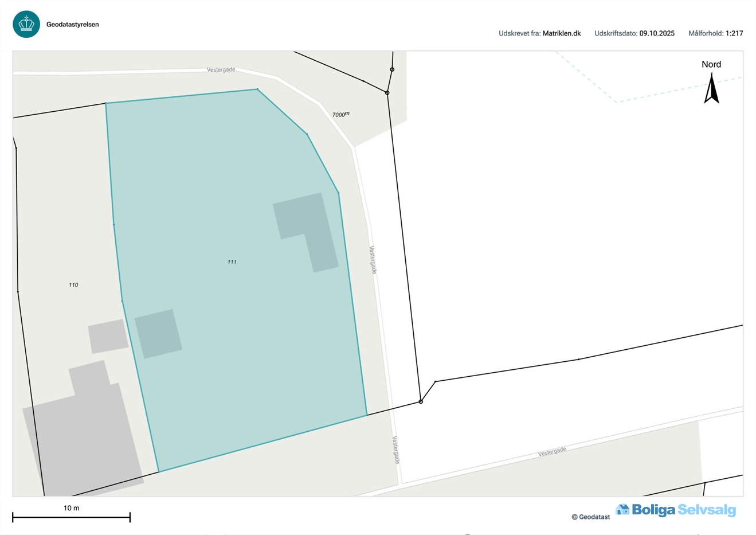The image size is (756, 535).
Task: Click the Nord label above the arrow
Action: tap(711, 64)
